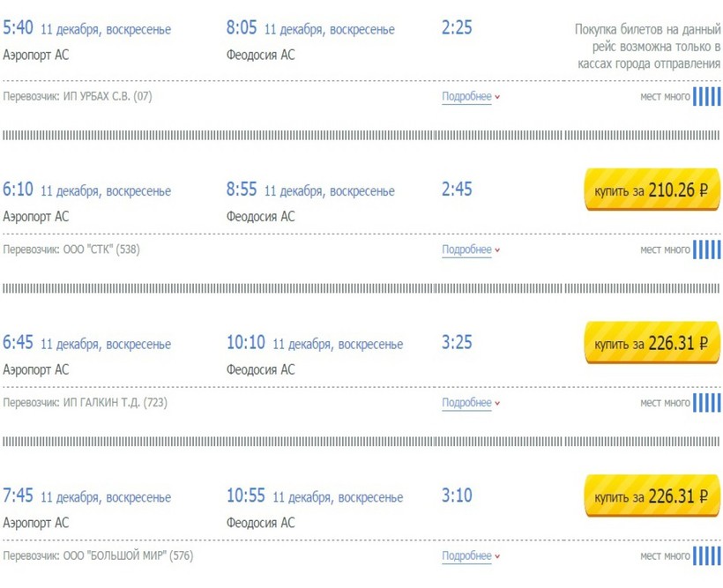Screen dimensions: 723x588
Task: Click the 8:55 arrival at Феодосия АС
Action: (242, 190)
